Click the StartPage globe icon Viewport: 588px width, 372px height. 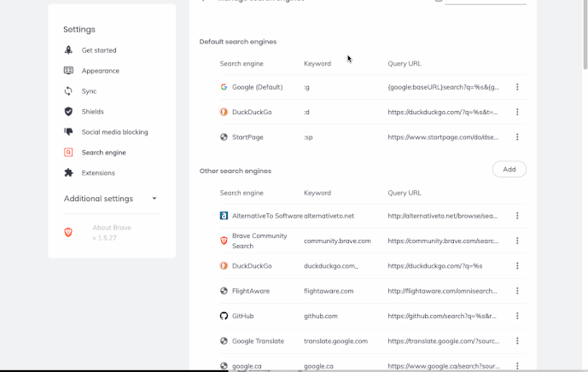pos(224,137)
